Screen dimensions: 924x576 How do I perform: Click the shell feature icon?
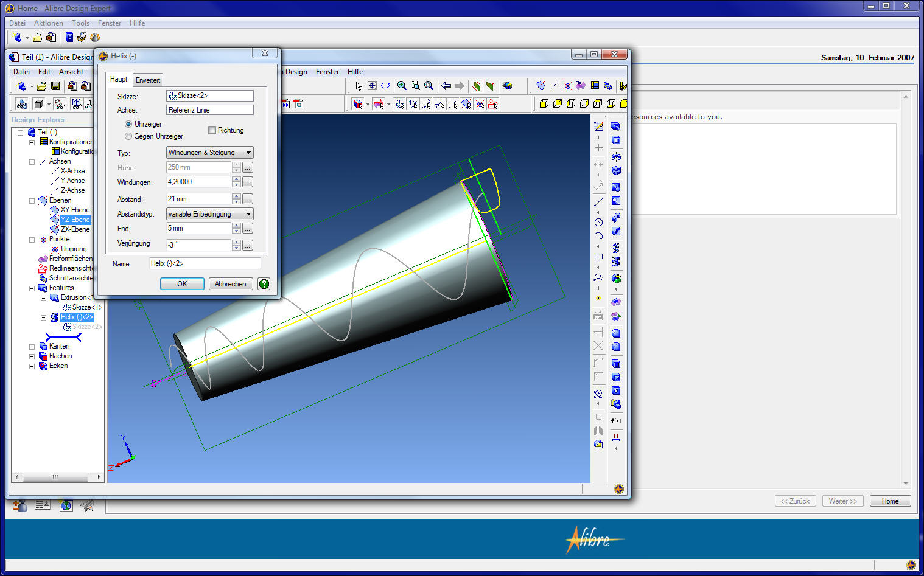pos(616,364)
